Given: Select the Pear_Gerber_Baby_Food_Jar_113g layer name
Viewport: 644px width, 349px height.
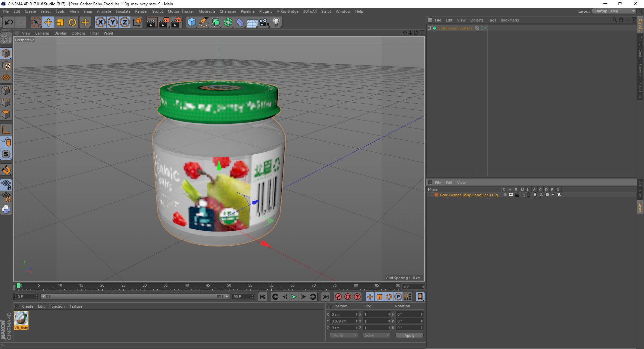Looking at the screenshot, I should tap(469, 195).
